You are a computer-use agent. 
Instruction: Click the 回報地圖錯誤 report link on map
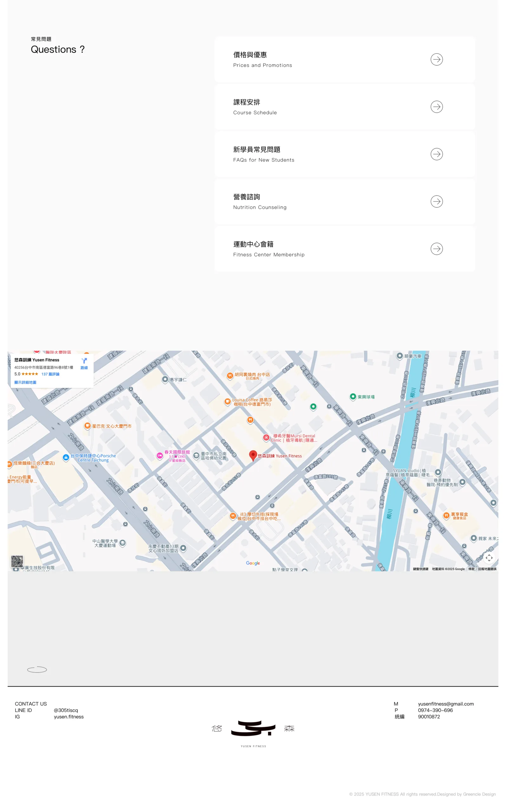487,569
